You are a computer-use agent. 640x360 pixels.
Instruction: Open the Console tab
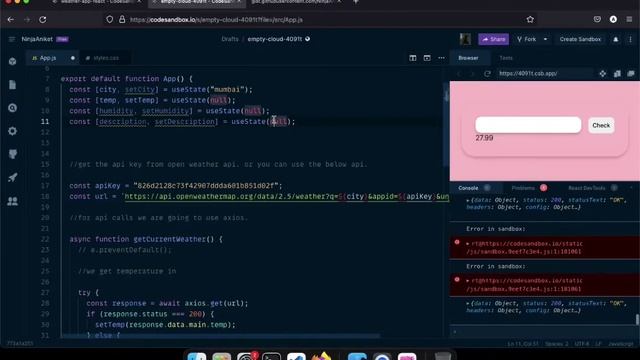coord(468,188)
